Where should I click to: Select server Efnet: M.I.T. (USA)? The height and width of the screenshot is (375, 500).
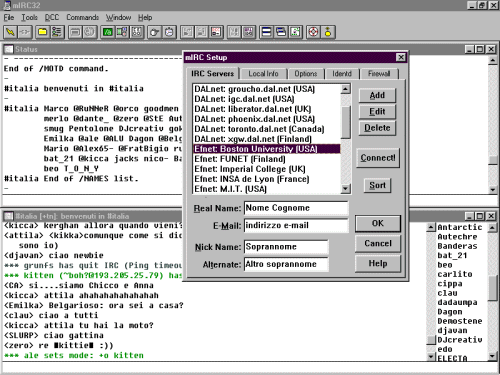[267, 189]
